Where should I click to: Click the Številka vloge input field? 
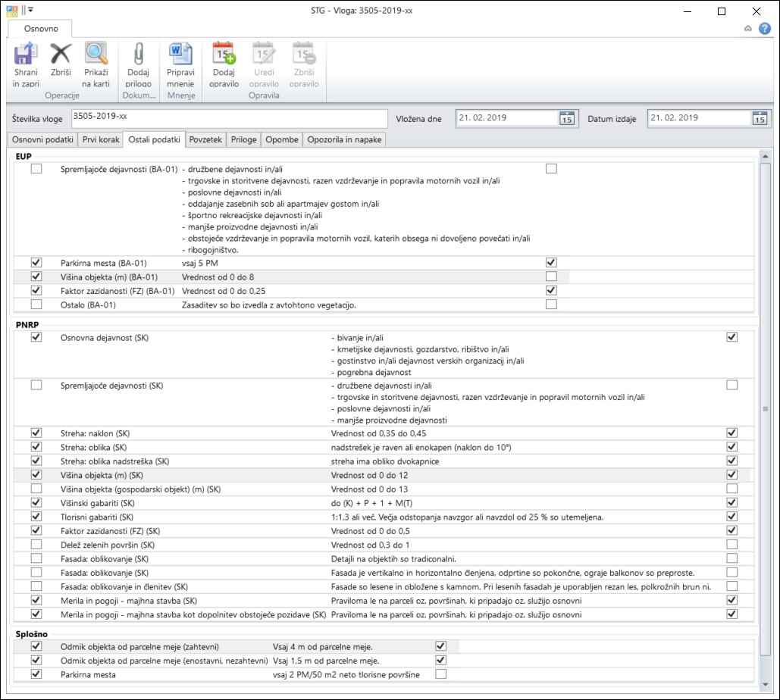pos(230,118)
